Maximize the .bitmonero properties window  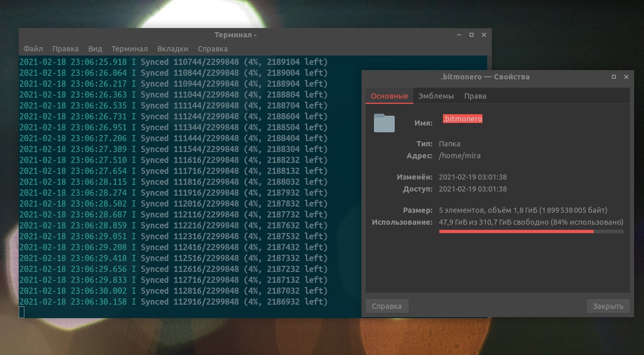(614, 77)
